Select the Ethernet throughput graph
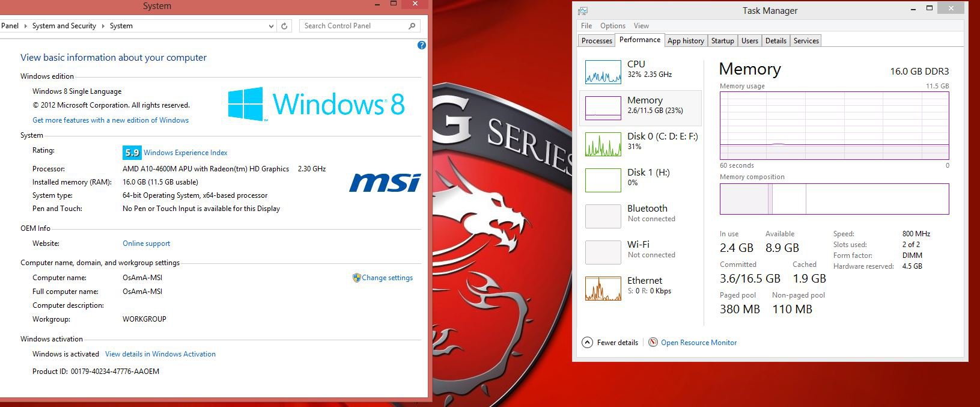980x407 pixels. [x=603, y=289]
